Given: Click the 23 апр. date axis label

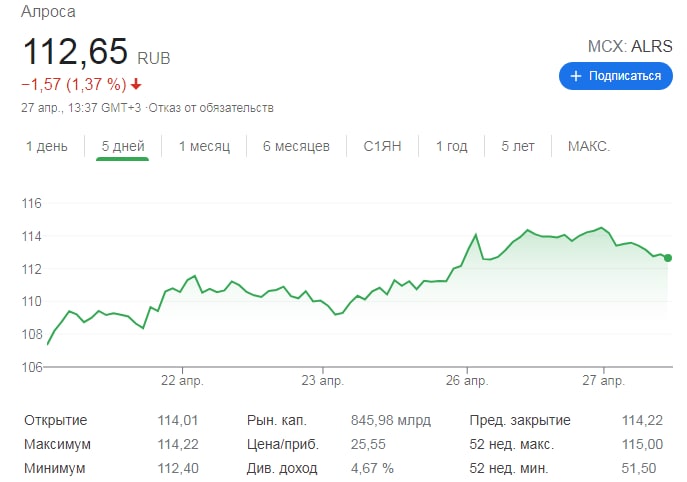Looking at the screenshot, I should [322, 380].
